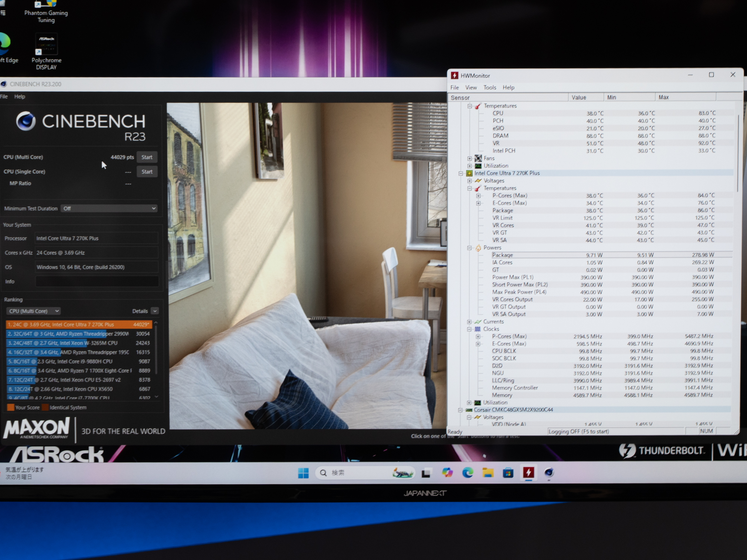Click the taskbar search box
Screen dimensions: 747x560
365,473
